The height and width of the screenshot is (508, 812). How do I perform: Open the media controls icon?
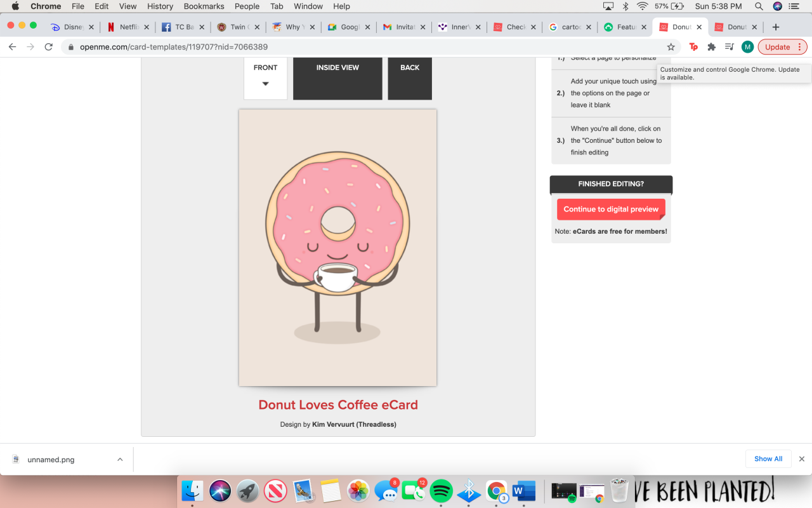(730, 47)
